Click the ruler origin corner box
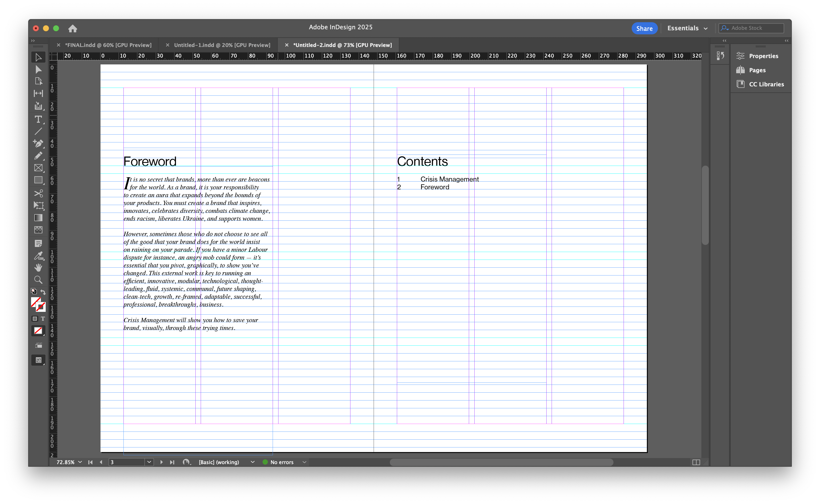Viewport: 820px width, 504px height. tap(53, 56)
